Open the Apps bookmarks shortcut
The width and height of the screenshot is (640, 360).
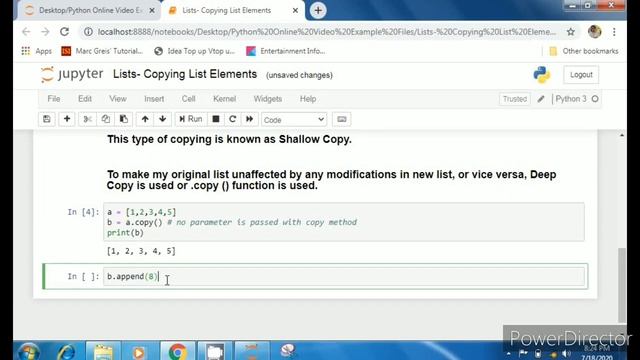click(36, 51)
